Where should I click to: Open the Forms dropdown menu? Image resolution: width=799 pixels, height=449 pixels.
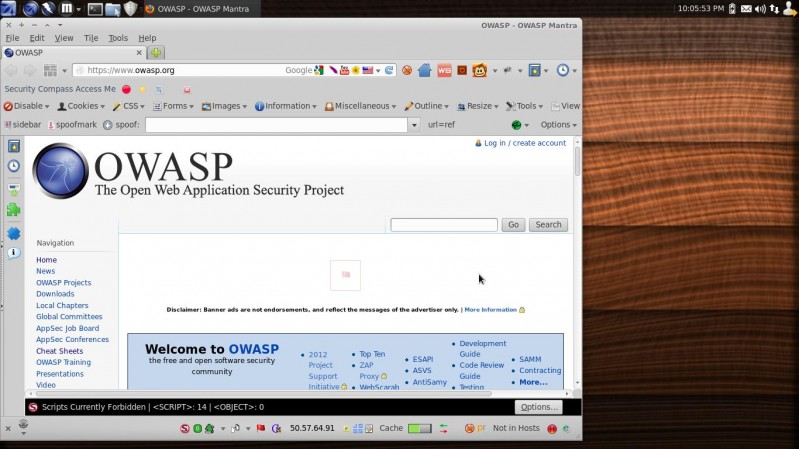click(x=174, y=106)
